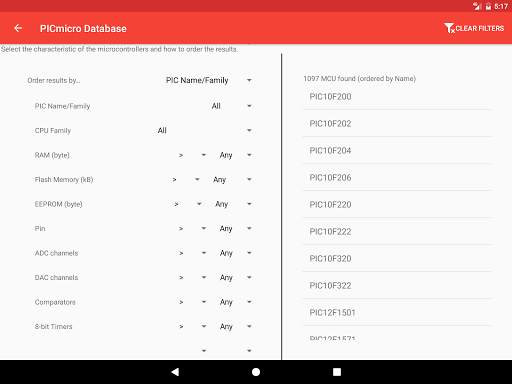Select PIC10F320 from results list
512x384 pixels.
coord(397,259)
